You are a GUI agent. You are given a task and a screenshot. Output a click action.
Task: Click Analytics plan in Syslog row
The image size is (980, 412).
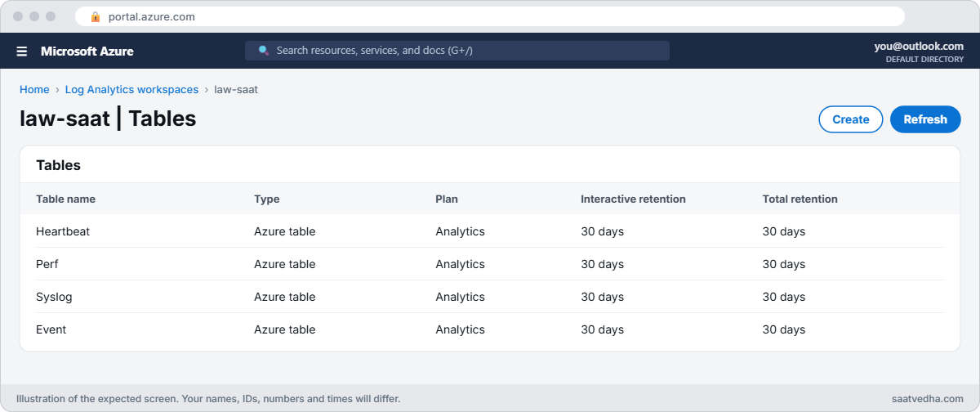[x=461, y=297]
